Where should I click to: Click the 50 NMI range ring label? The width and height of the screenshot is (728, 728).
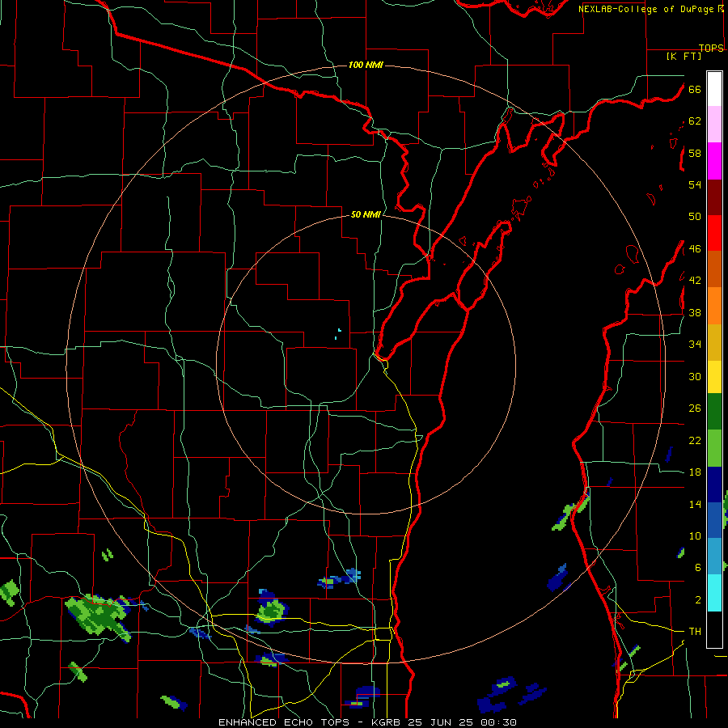[366, 214]
